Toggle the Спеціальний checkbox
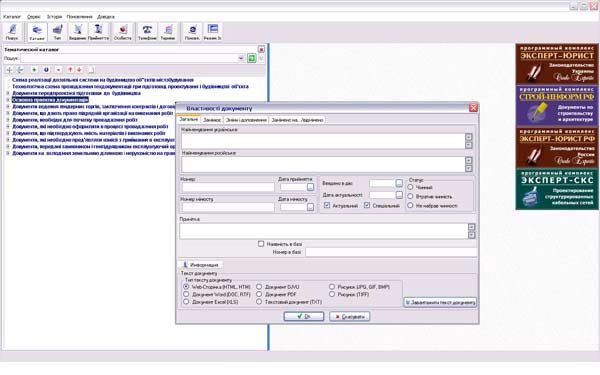The width and height of the screenshot is (600, 375). 367,205
